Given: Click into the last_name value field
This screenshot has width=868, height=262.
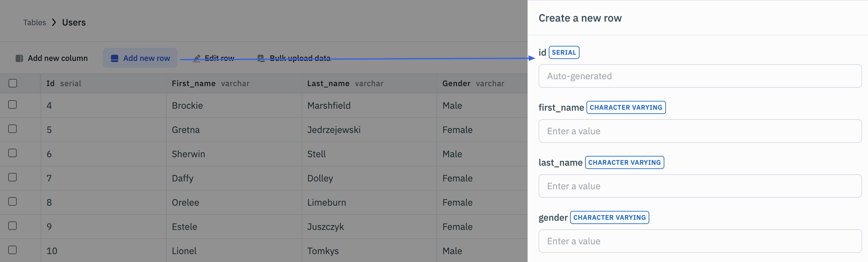Looking at the screenshot, I should click(x=700, y=186).
